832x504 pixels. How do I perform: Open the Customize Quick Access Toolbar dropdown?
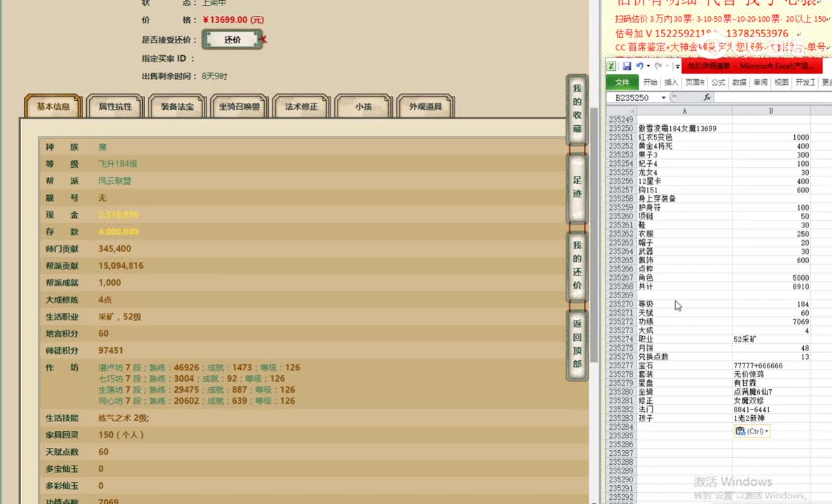click(x=677, y=66)
